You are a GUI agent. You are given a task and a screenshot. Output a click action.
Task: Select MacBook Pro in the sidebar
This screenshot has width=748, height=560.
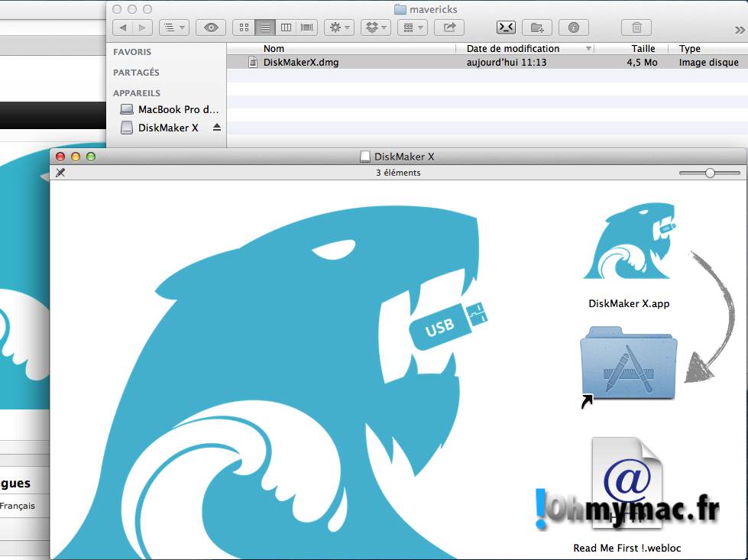pos(177,109)
